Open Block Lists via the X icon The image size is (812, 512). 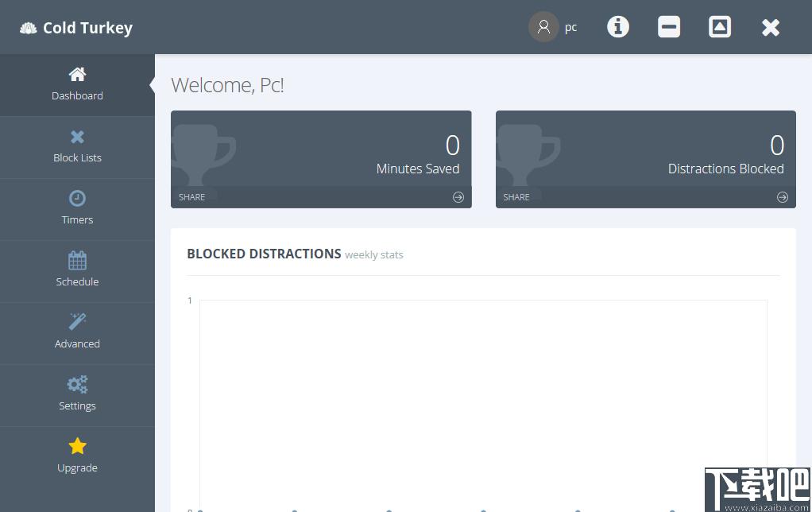pyautogui.click(x=77, y=137)
